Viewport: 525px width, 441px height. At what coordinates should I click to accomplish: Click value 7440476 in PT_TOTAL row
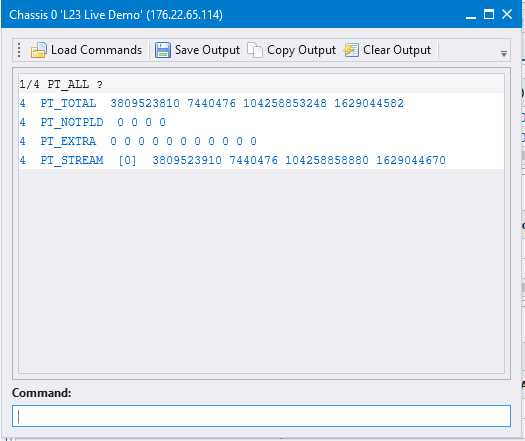pyautogui.click(x=211, y=103)
